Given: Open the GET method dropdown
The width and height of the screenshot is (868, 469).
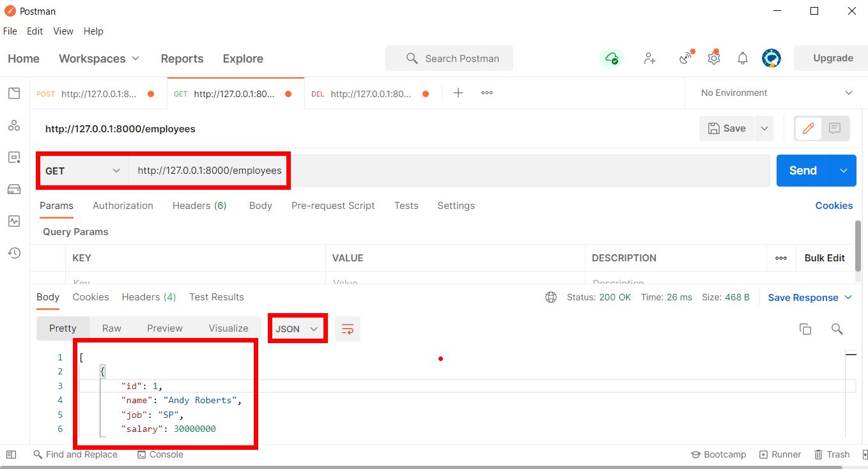Looking at the screenshot, I should click(83, 171).
